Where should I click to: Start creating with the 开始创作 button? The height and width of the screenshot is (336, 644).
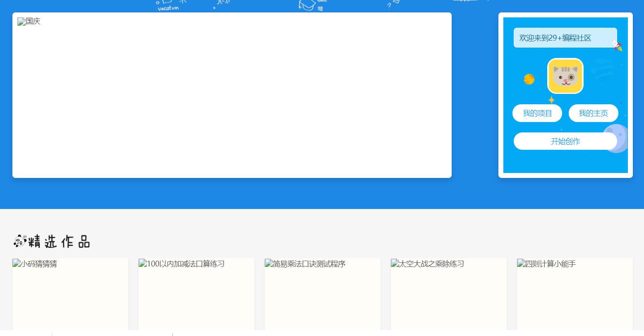[565, 141]
